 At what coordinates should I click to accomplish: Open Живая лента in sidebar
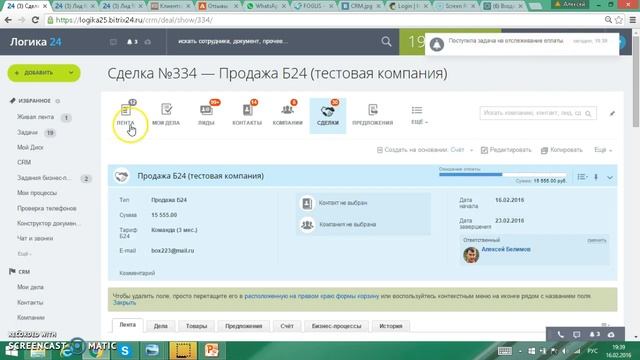pos(36,117)
